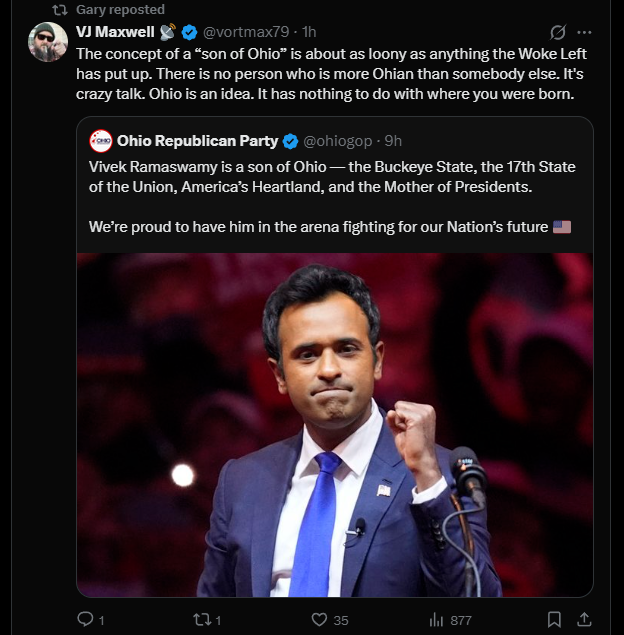624x635 pixels.
Task: Open the VJ Maxwell display name link
Action: [116, 32]
